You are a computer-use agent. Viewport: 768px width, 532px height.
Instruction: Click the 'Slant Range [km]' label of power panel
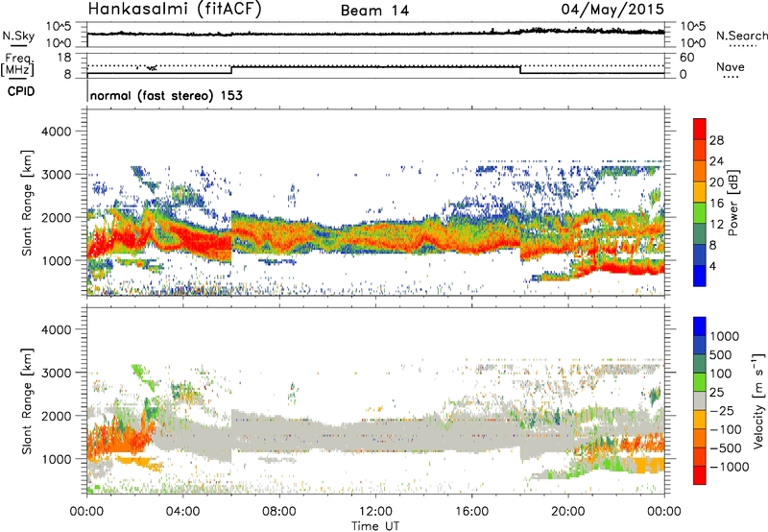tap(27, 203)
